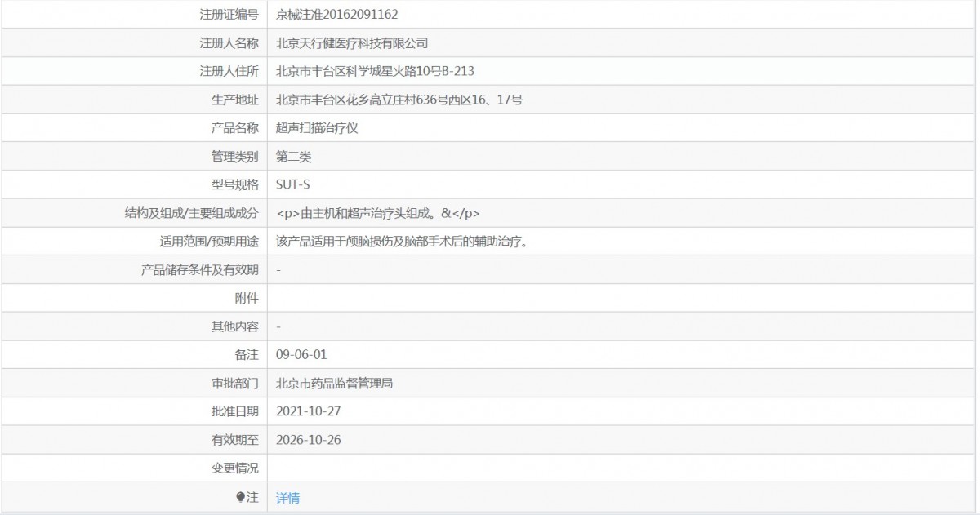Image resolution: width=980 pixels, height=515 pixels.
Task: Select company name 北京天行健医疗科技有限公司
Action: click(x=352, y=43)
